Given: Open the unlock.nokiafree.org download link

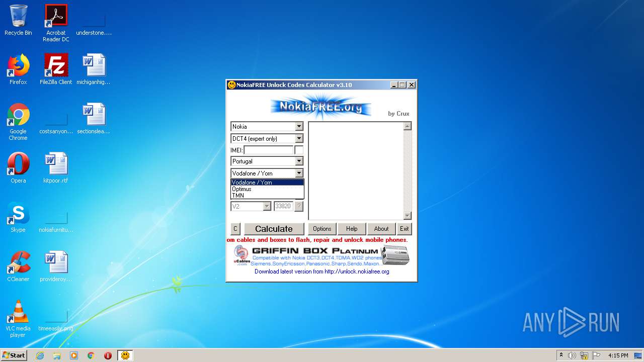Looking at the screenshot, I should 321,271.
